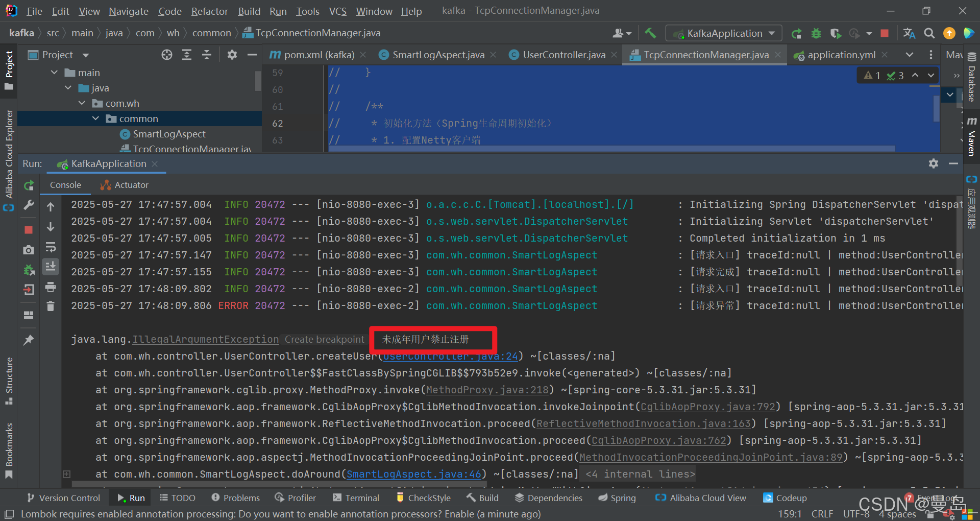Screen dimensions: 980x521
Task: Toggle scroll to end in console
Action: click(x=51, y=267)
